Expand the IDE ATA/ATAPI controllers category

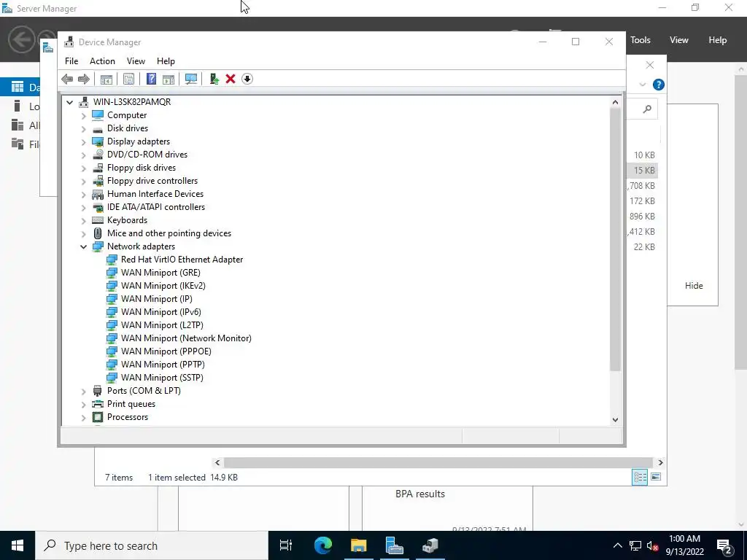pyautogui.click(x=83, y=207)
